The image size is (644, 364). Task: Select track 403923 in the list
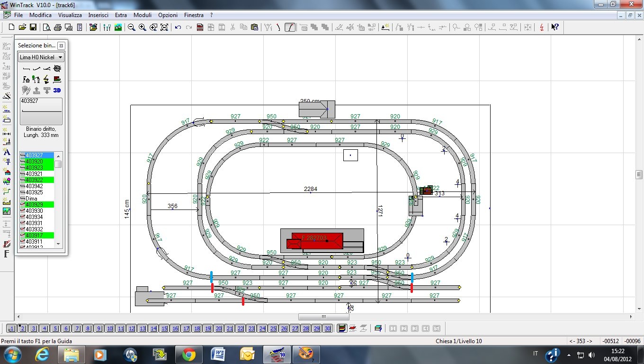click(x=37, y=168)
